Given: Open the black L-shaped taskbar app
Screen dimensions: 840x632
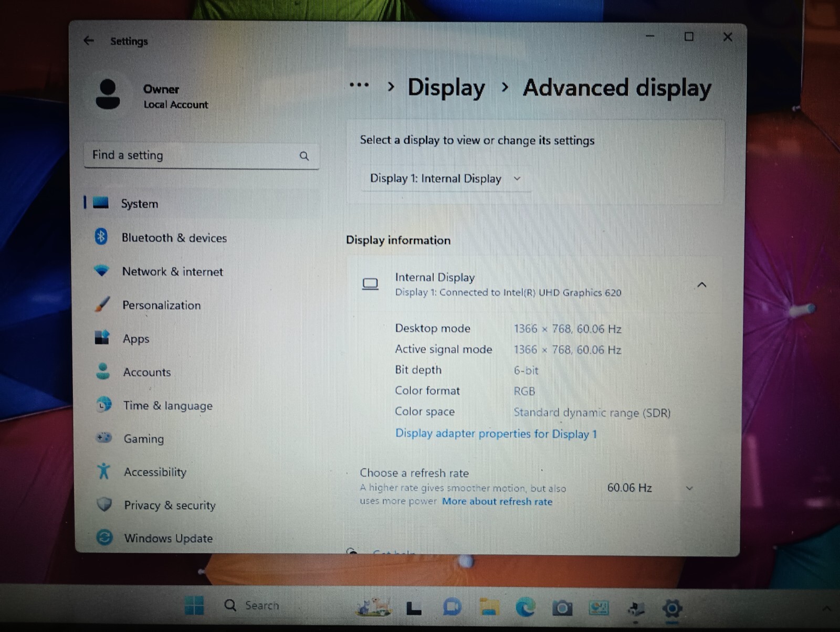Looking at the screenshot, I should (x=414, y=608).
